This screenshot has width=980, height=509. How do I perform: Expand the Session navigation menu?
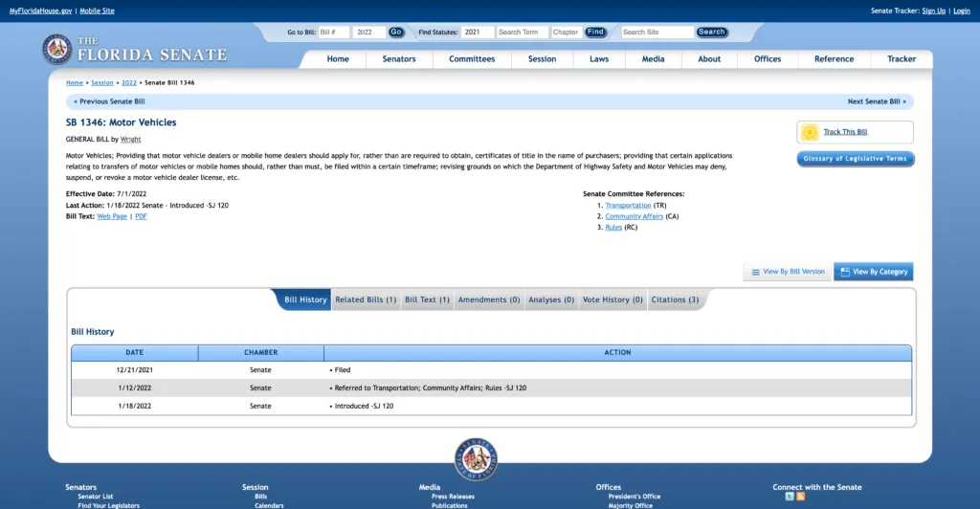[x=542, y=59]
